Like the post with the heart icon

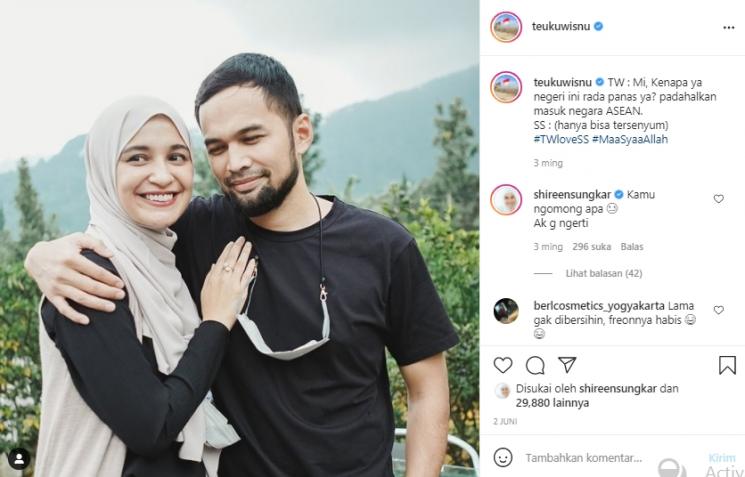click(x=503, y=365)
